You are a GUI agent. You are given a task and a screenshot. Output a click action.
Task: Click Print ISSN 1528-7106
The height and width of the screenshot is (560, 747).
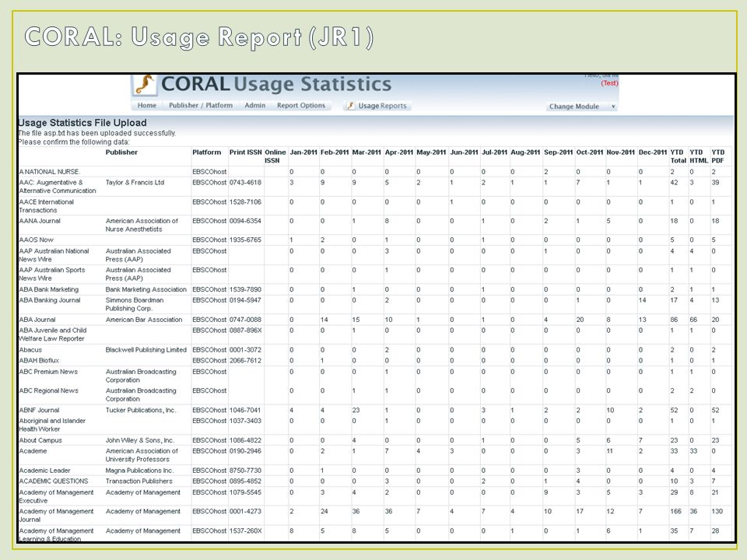click(245, 202)
